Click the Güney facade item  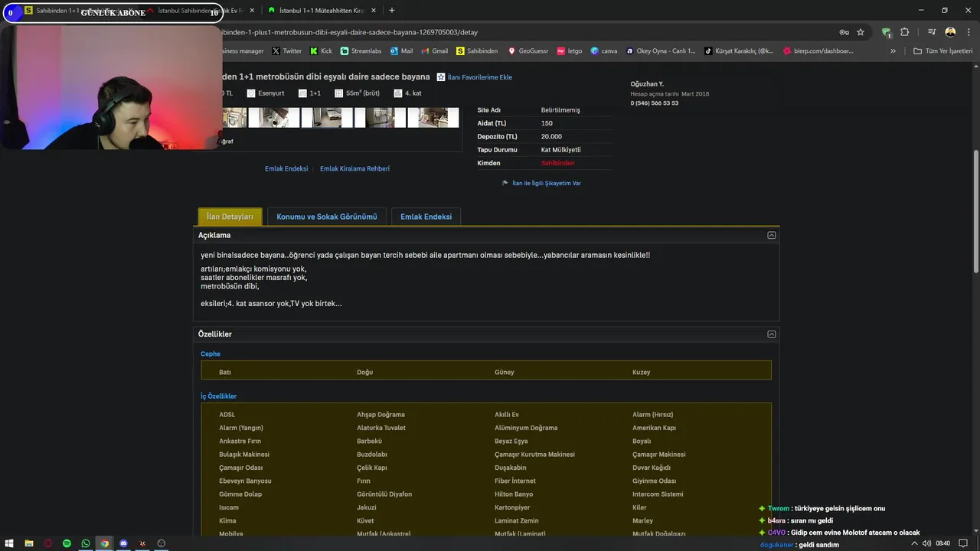click(504, 372)
